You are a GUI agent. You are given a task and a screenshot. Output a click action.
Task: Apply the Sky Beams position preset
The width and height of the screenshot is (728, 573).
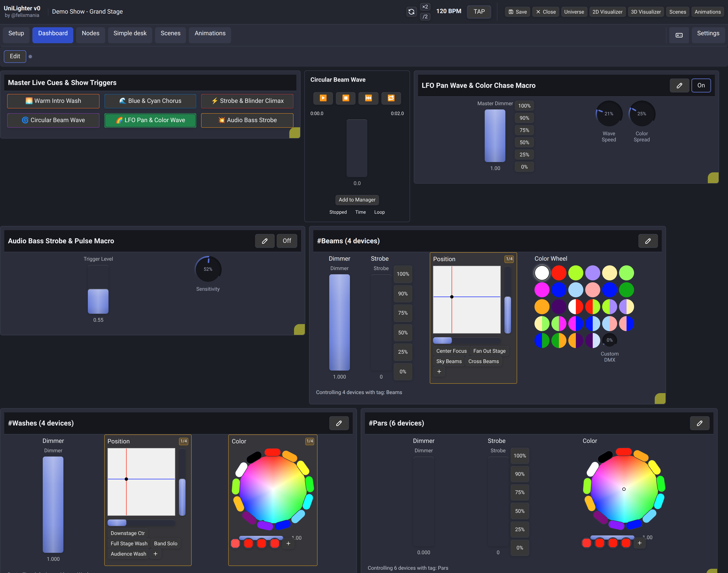point(449,361)
